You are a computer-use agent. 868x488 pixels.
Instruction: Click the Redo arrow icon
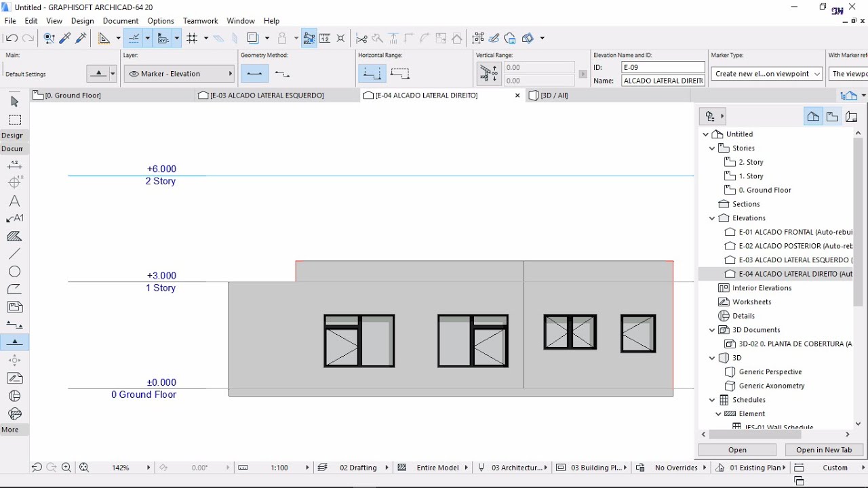tap(28, 38)
